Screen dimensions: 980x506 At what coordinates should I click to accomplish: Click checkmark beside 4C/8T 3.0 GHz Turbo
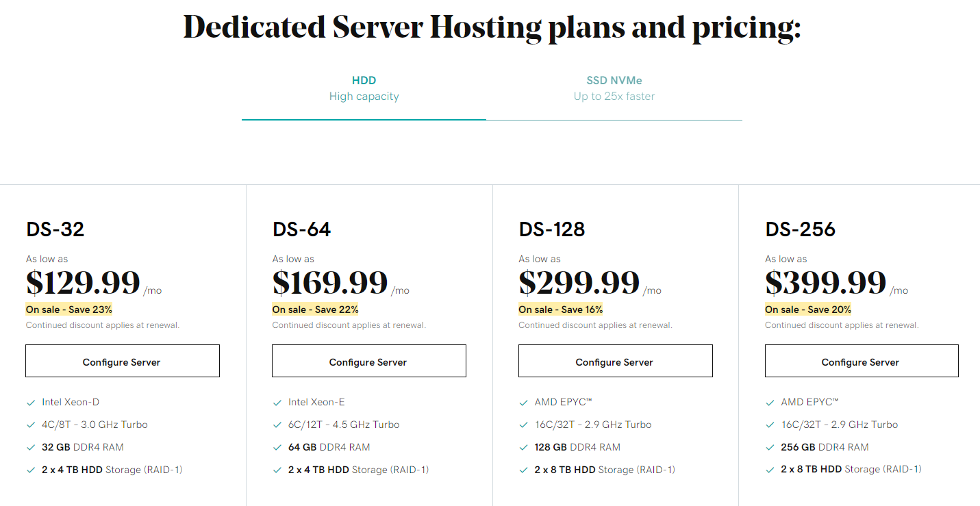point(31,425)
